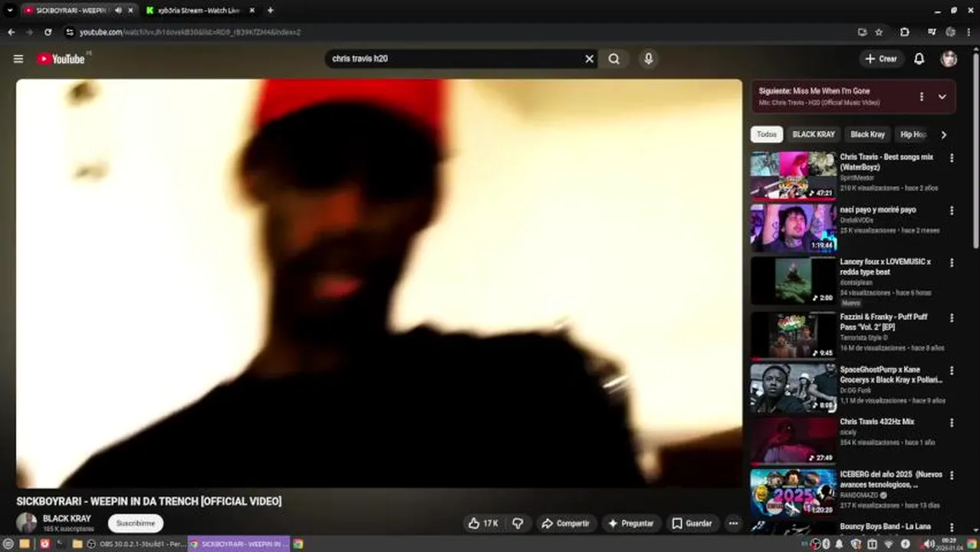The height and width of the screenshot is (552, 980).
Task: Open Lancey foux x LOVEMUSIC thumbnail
Action: (793, 281)
